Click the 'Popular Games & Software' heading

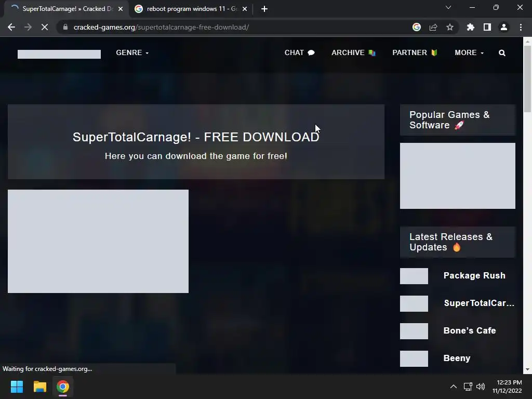(449, 120)
